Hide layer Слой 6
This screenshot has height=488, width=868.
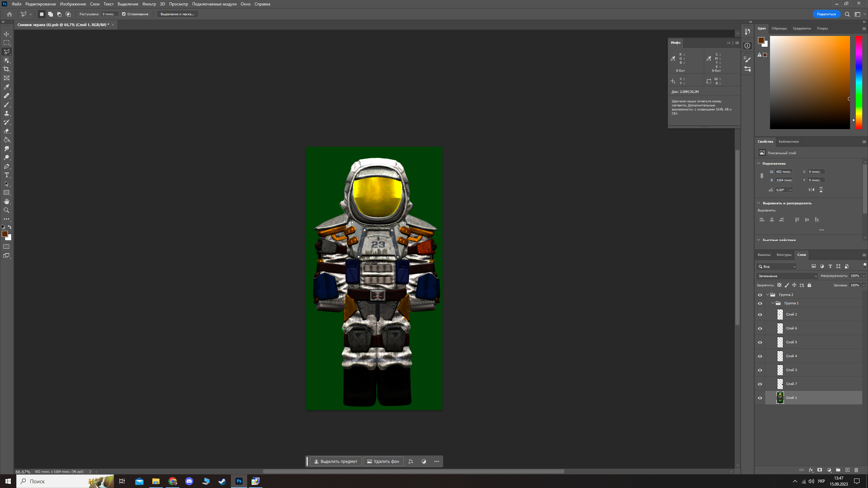760,328
